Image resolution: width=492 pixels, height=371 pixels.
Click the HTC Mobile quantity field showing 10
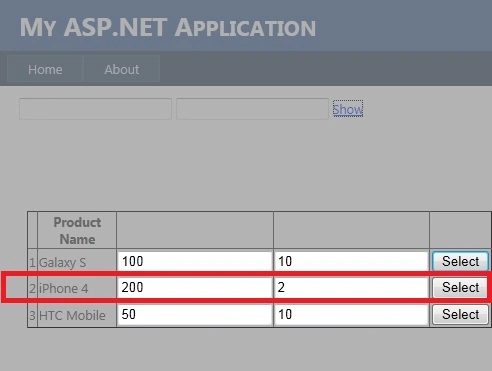(351, 314)
